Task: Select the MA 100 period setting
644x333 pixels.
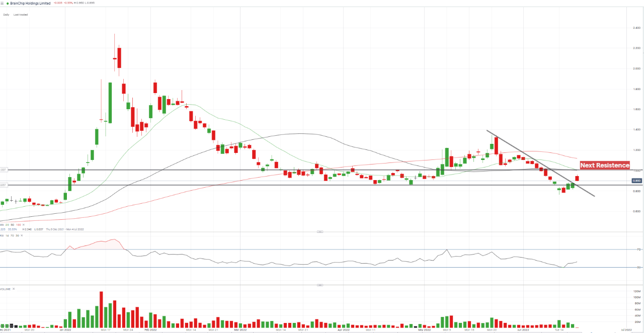Action: (x=18, y=224)
